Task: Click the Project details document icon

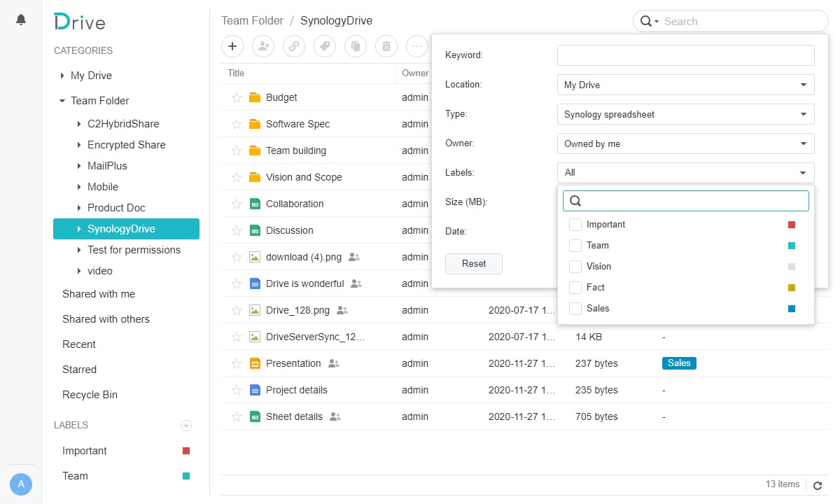Action: point(255,390)
